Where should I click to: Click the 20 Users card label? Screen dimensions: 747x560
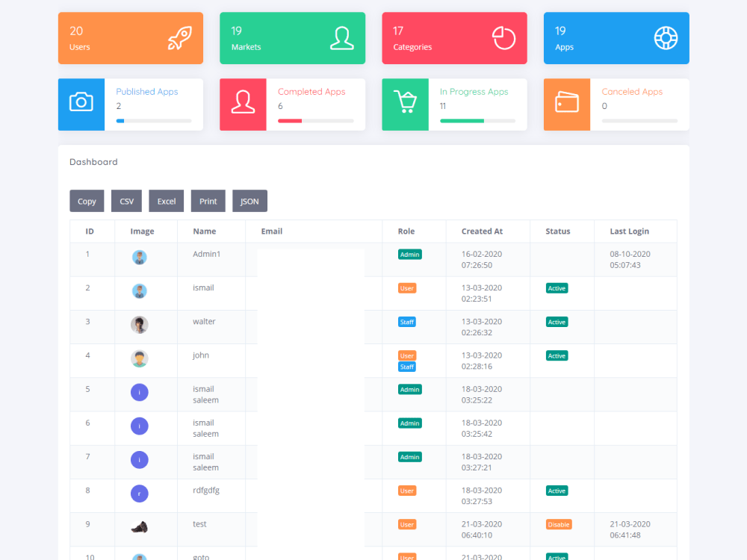pos(80,39)
